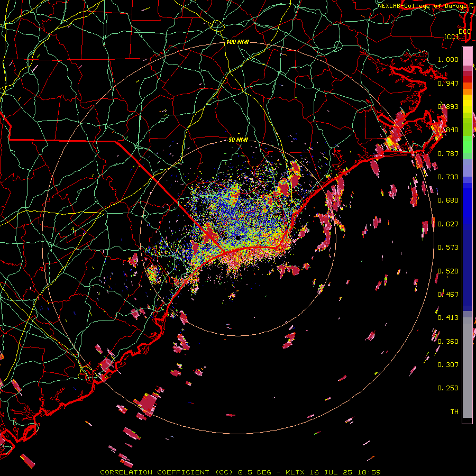This screenshot has width=476, height=476.
Task: Click the 0.467 scale value
Action: [x=448, y=295]
